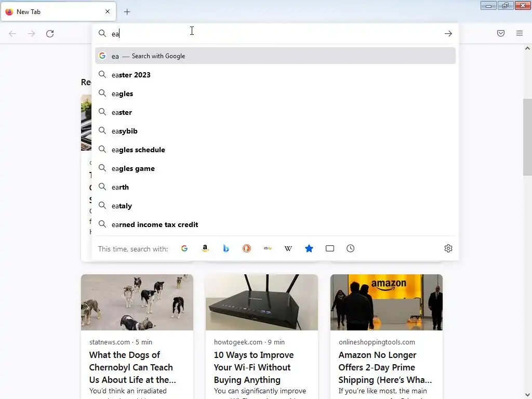Search this time with Google icon

[184, 248]
